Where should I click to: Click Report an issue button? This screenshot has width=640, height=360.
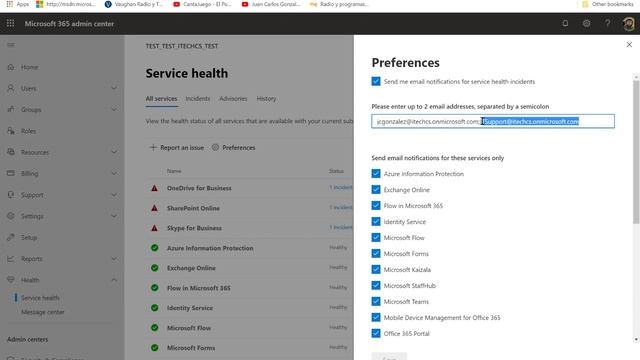tap(177, 147)
